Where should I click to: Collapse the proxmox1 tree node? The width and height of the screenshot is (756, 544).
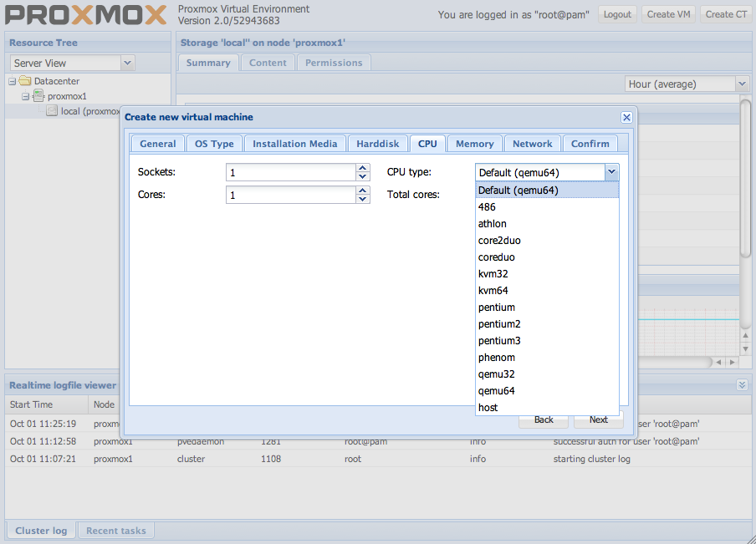coord(26,96)
